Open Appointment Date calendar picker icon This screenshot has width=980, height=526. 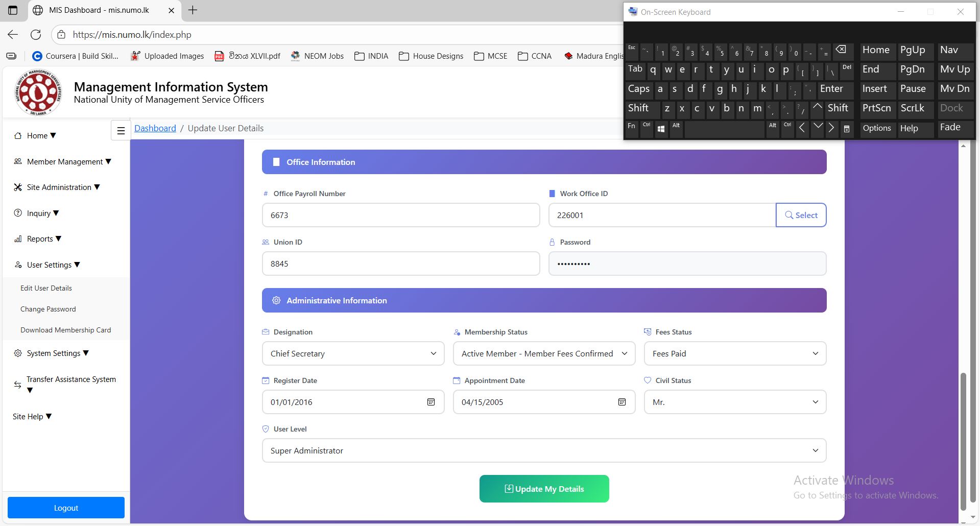point(622,402)
